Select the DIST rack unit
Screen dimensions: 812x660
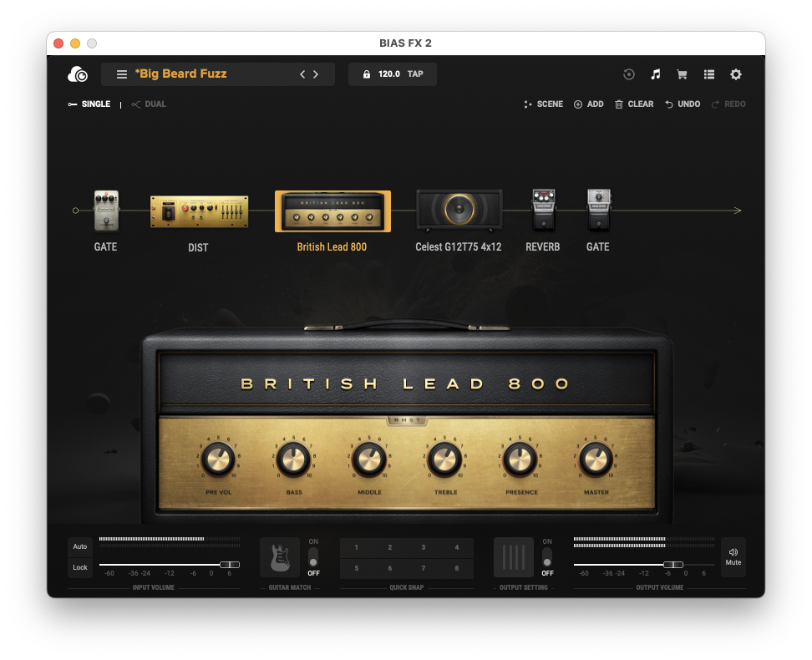coord(199,211)
